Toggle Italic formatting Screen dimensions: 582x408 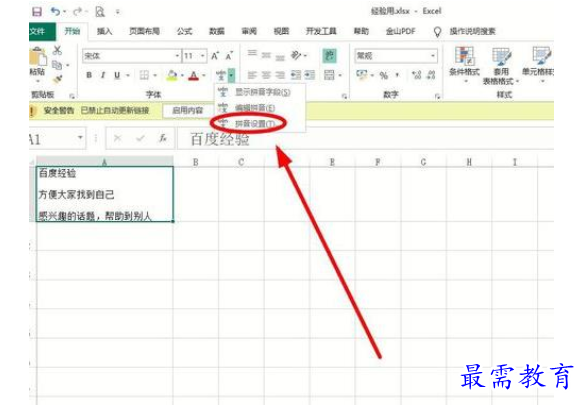pos(103,75)
